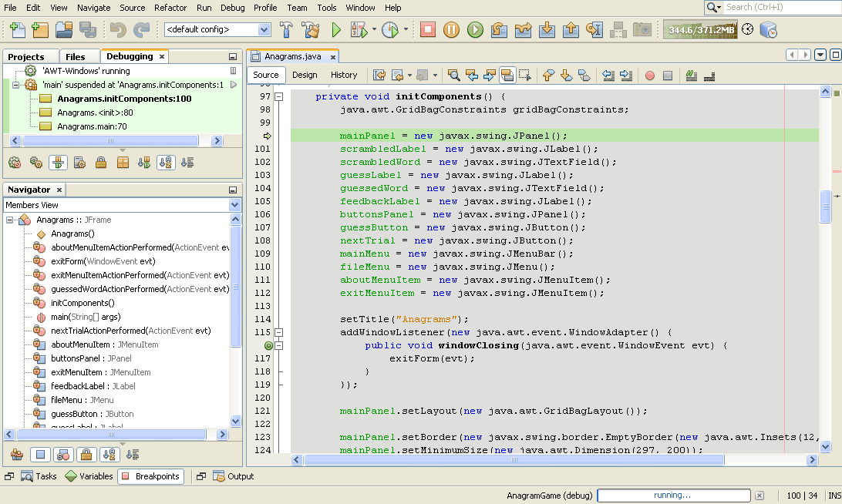This screenshot has width=842, height=504.
Task: Toggle alphabetical sort in debugging panel toolbar
Action: click(166, 163)
